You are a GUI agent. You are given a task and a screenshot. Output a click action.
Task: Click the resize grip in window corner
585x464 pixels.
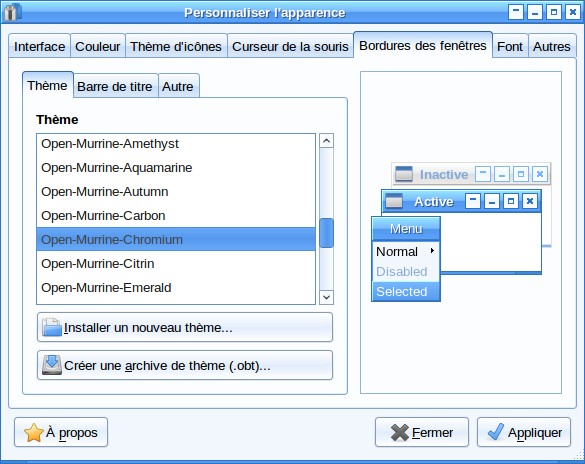[x=579, y=454]
